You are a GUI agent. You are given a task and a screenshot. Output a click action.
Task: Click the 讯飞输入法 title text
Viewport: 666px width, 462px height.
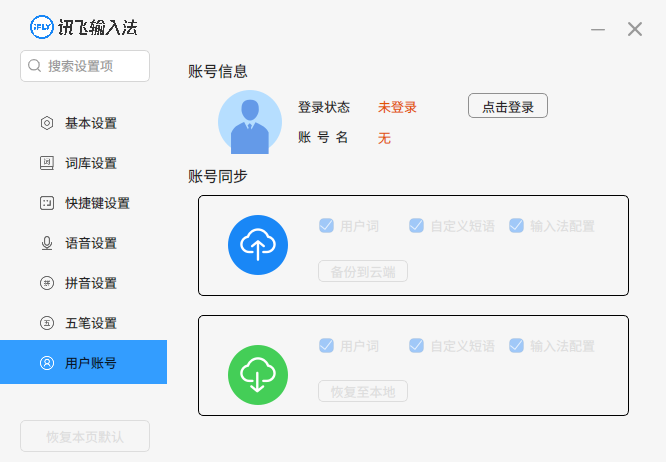(x=98, y=28)
